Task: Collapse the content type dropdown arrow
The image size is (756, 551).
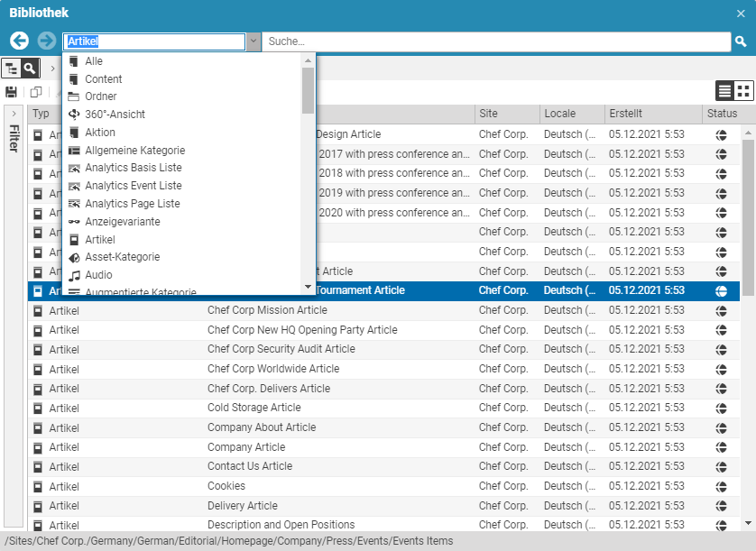Action: tap(254, 41)
